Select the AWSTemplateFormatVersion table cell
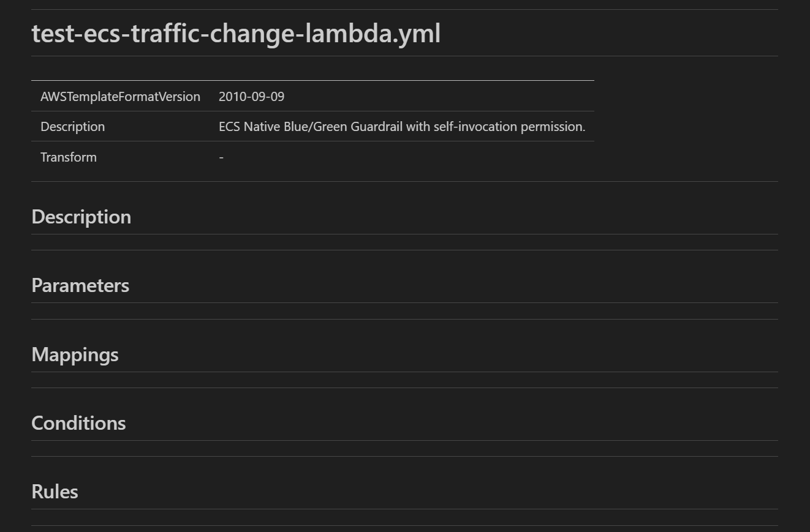Image resolution: width=810 pixels, height=532 pixels. click(120, 97)
